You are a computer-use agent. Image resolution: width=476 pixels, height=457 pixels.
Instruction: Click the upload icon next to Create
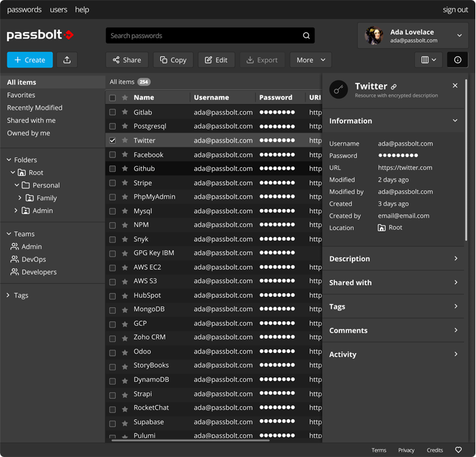coord(67,60)
